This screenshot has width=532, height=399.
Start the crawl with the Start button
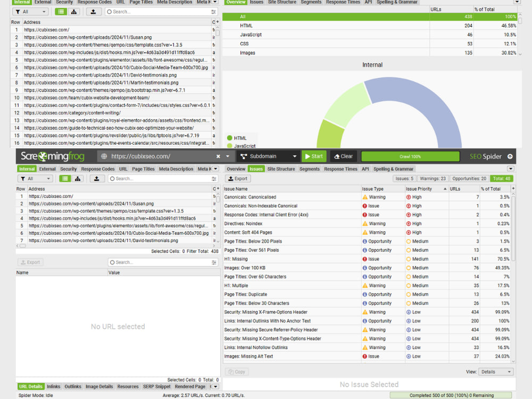314,156
